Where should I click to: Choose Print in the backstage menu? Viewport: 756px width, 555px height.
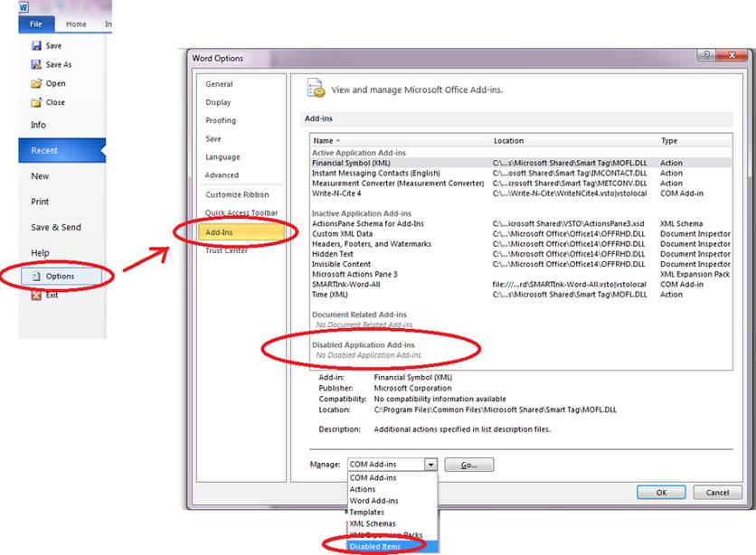pos(40,202)
